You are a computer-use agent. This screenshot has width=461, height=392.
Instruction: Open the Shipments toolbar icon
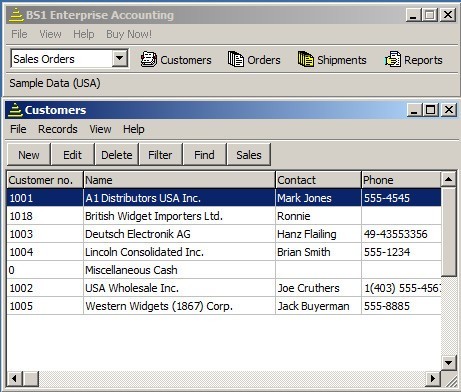(332, 60)
